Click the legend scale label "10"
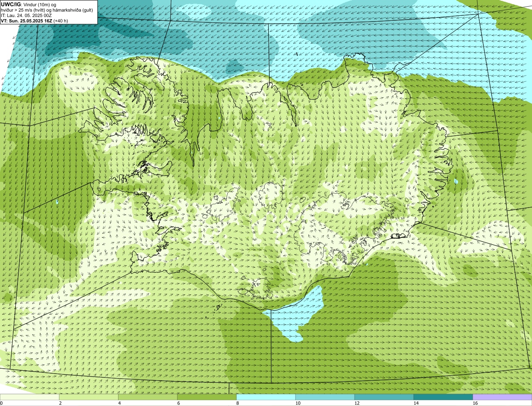This screenshot has width=532, height=406. (298, 403)
